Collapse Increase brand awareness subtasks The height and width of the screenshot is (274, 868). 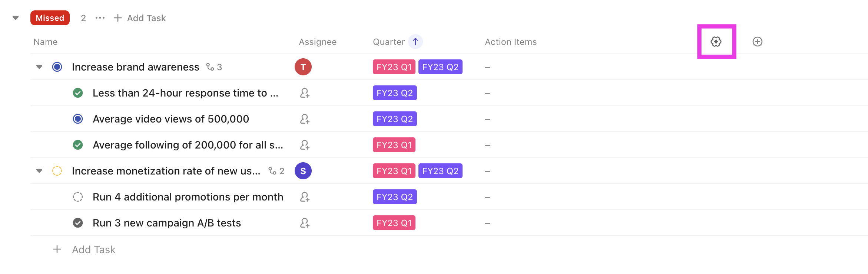39,67
